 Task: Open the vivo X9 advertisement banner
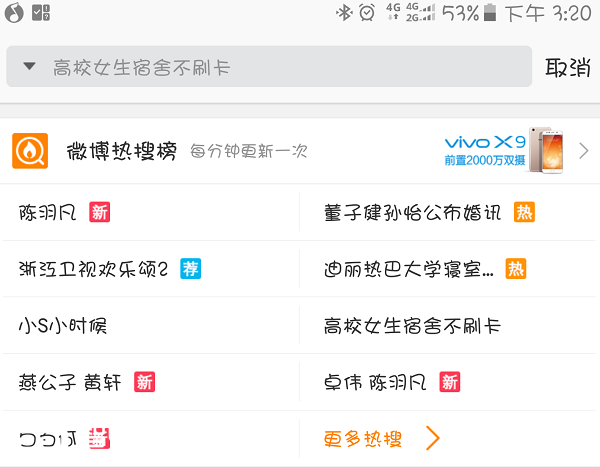click(504, 150)
